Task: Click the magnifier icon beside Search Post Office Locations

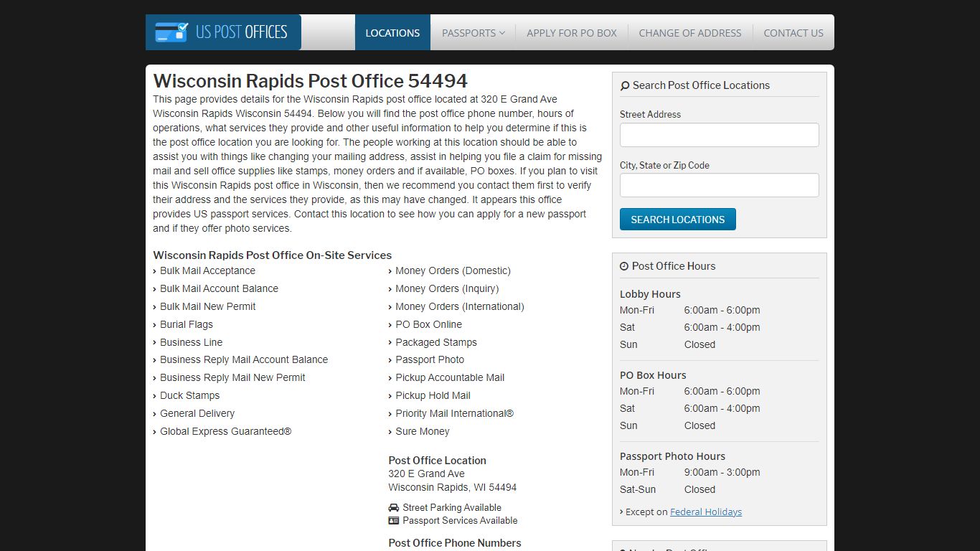Action: 625,85
